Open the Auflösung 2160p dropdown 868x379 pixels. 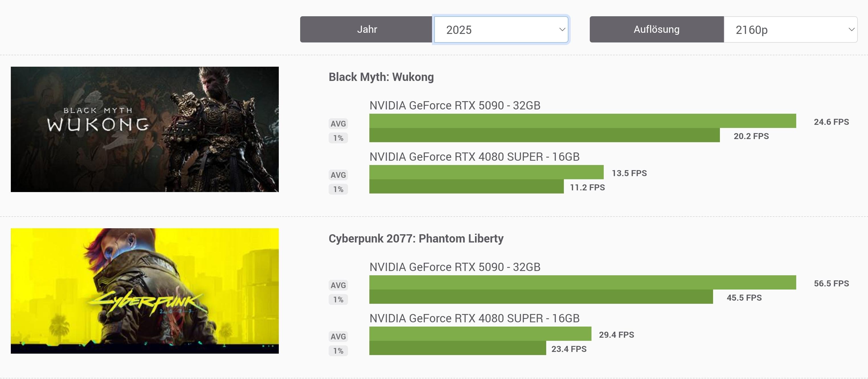pos(790,30)
